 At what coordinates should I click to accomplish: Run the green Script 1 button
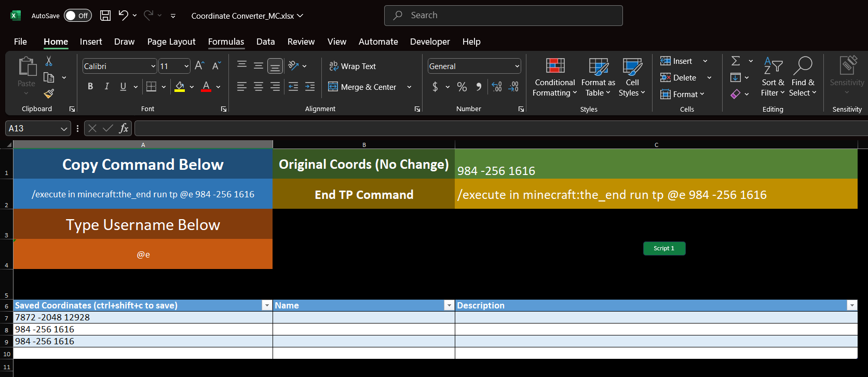(664, 248)
